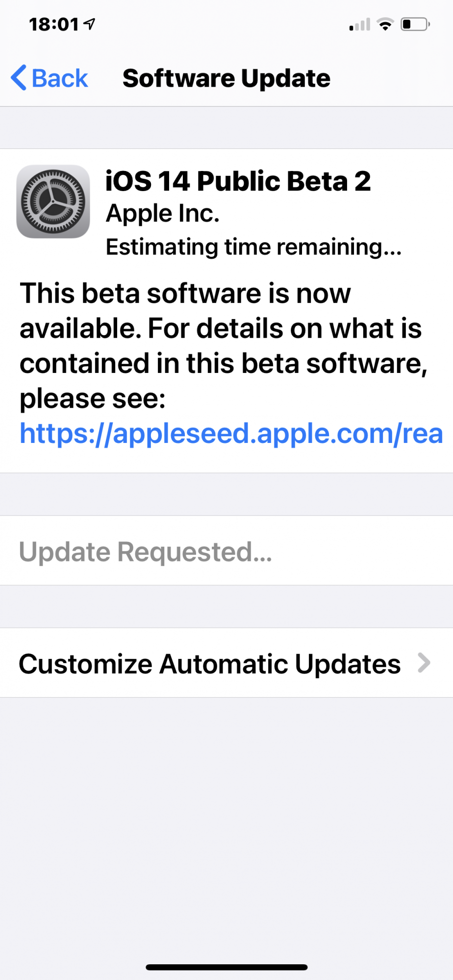Tap the Settings gear app icon
Viewport: 453px width, 980px height.
(53, 201)
